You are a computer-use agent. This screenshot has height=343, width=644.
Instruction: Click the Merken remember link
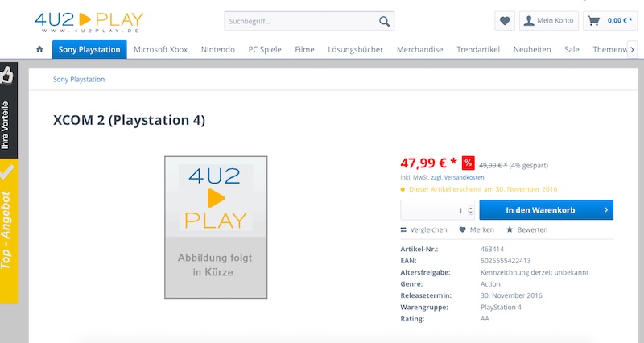click(x=477, y=230)
